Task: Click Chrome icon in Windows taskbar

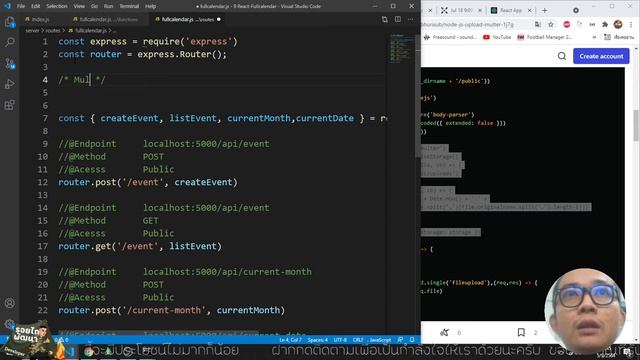Action: (89, 352)
